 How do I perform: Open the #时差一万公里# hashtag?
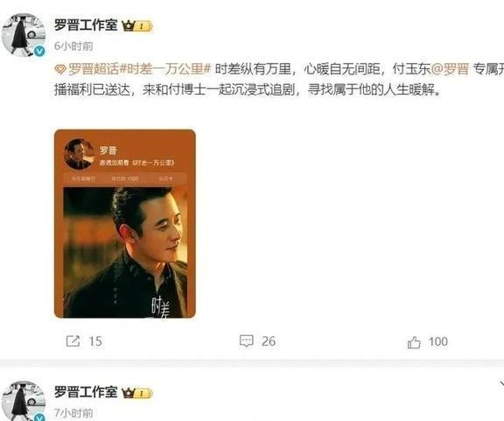coord(165,69)
